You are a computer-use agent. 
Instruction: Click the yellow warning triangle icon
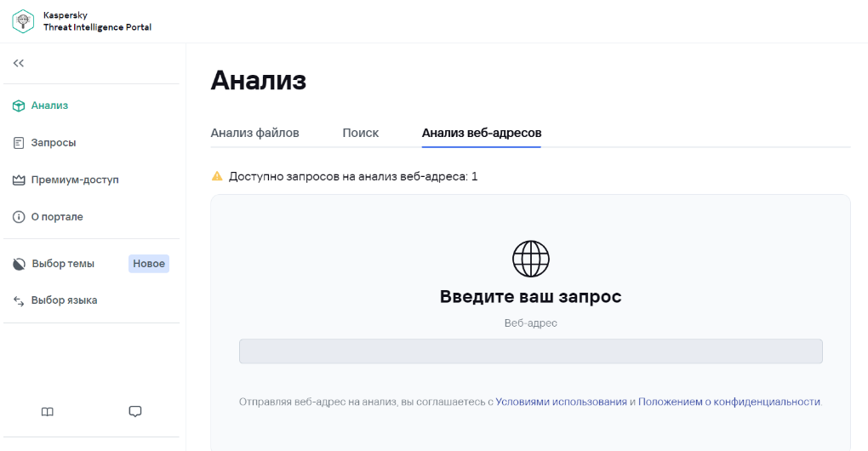pyautogui.click(x=217, y=176)
